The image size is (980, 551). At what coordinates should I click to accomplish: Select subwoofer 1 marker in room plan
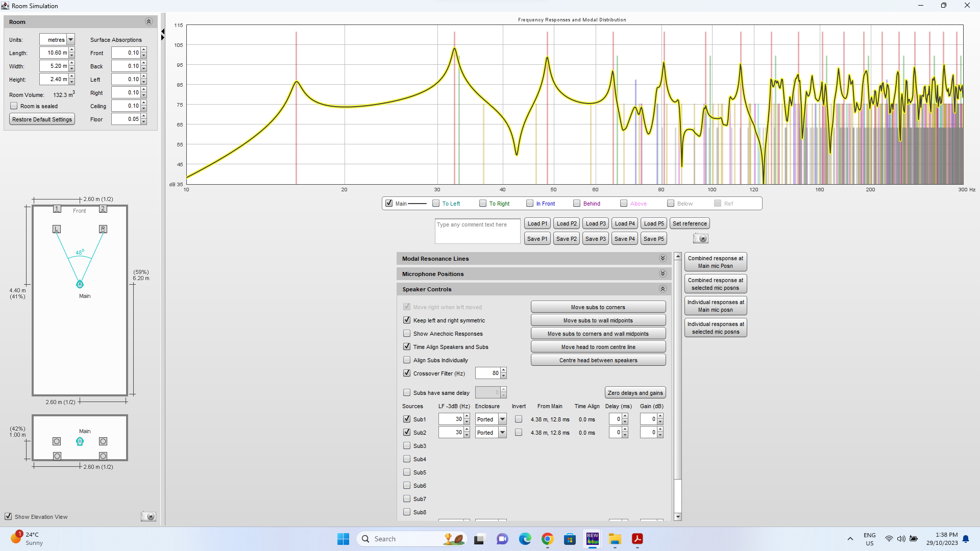click(x=57, y=209)
